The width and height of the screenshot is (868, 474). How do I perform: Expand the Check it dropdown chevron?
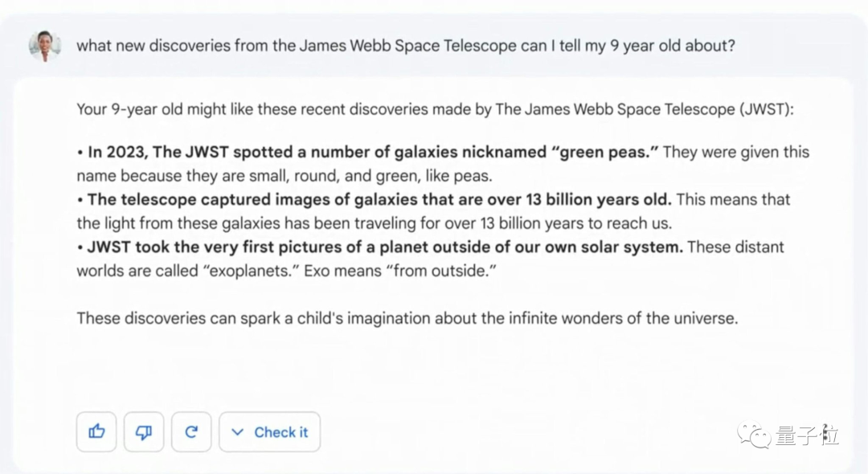pyautogui.click(x=237, y=432)
